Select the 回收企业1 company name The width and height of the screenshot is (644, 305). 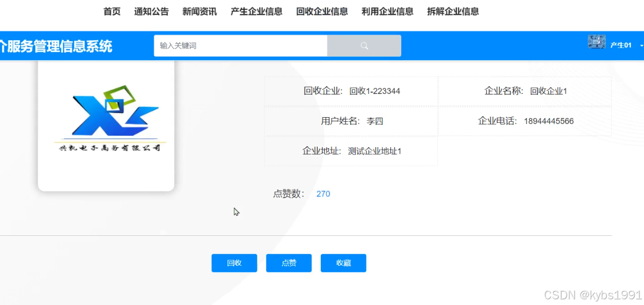(549, 91)
